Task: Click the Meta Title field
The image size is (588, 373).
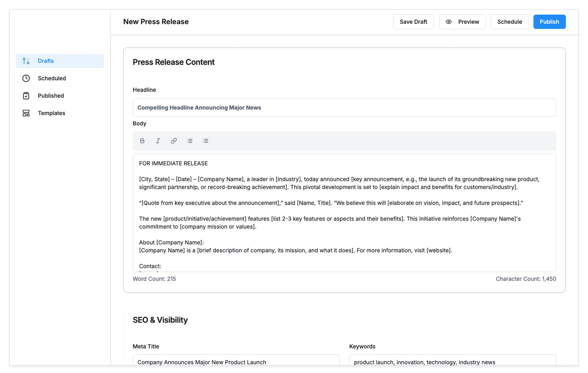Action: click(236, 362)
